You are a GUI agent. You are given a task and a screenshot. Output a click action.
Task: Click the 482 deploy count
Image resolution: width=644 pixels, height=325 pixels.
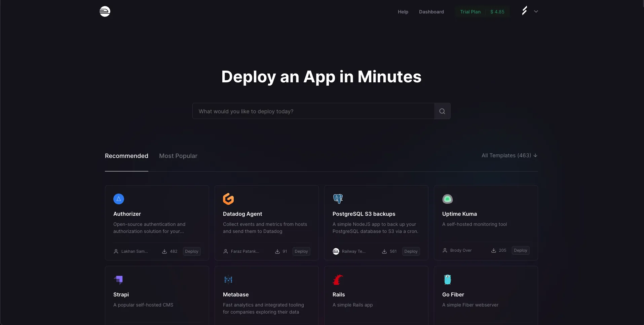174,251
